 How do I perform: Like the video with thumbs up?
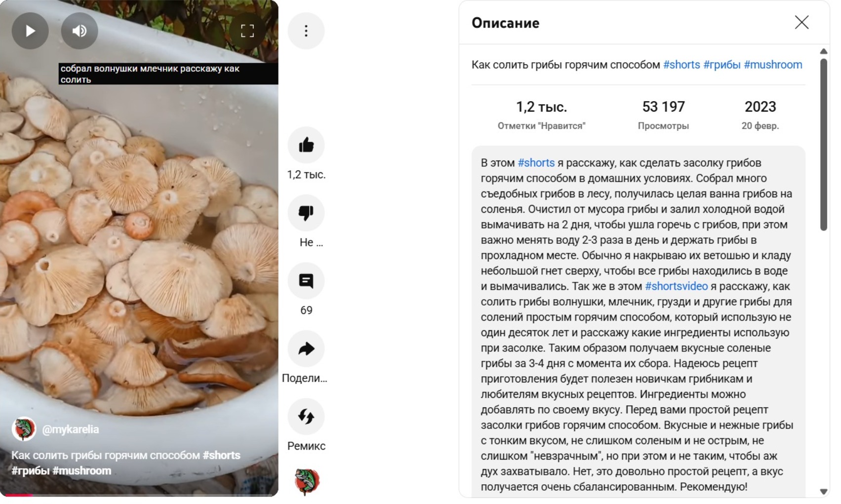(306, 145)
